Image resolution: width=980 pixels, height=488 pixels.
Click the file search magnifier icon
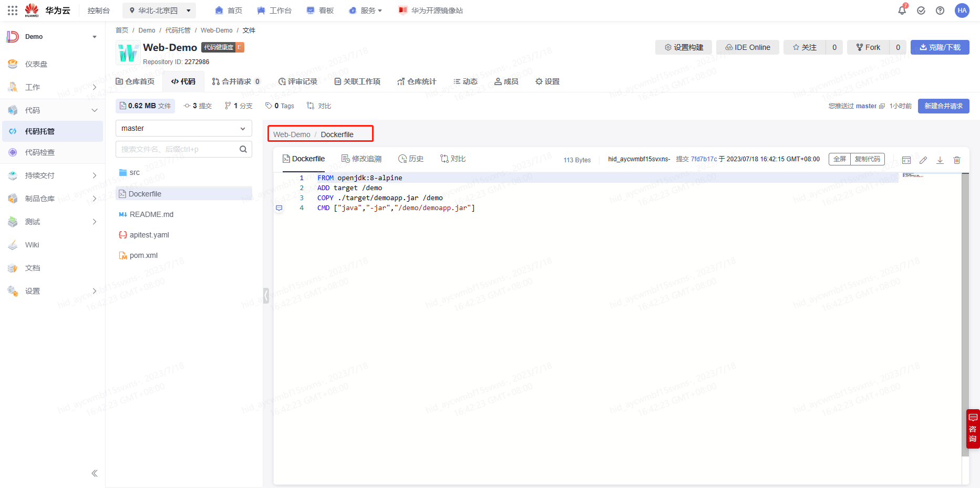tap(243, 149)
